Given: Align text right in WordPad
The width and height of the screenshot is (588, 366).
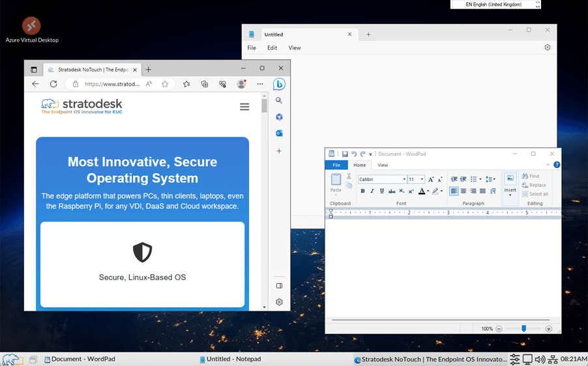Looking at the screenshot, I should pos(473,191).
